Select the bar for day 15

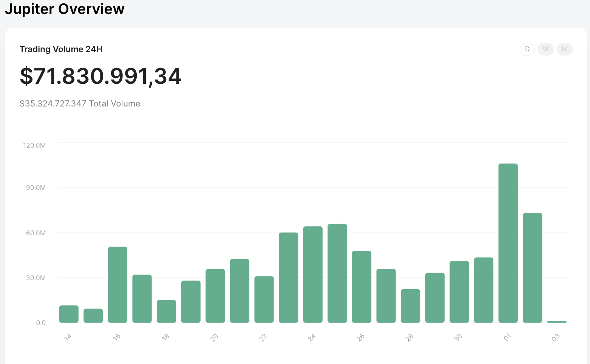93,316
